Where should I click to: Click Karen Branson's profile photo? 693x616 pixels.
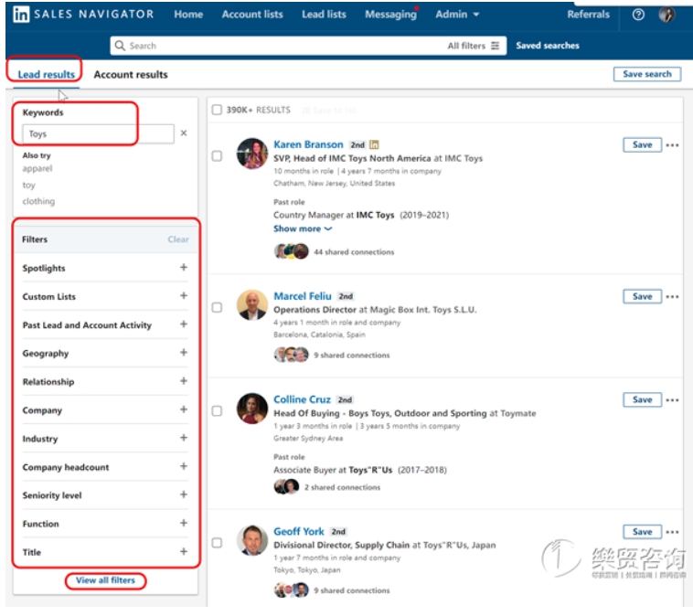(252, 154)
